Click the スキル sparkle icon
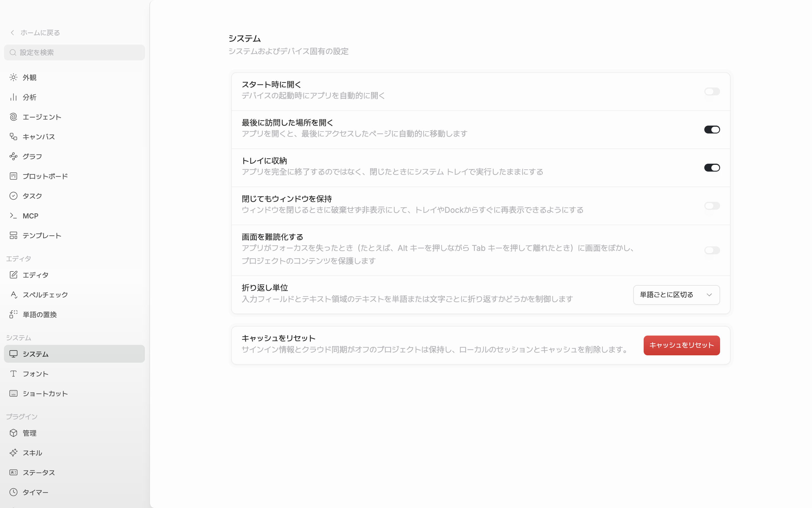The image size is (812, 508). tap(14, 453)
